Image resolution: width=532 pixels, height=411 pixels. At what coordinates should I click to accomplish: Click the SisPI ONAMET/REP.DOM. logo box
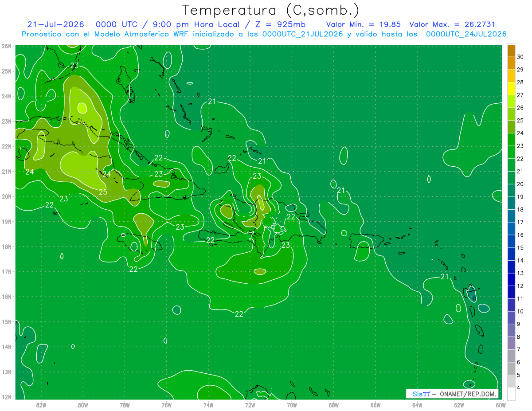click(x=452, y=394)
